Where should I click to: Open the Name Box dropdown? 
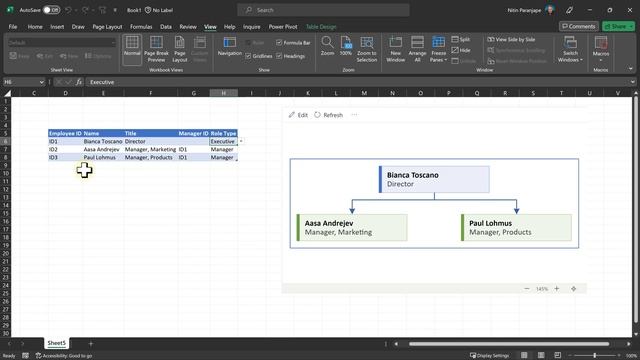pyautogui.click(x=41, y=82)
